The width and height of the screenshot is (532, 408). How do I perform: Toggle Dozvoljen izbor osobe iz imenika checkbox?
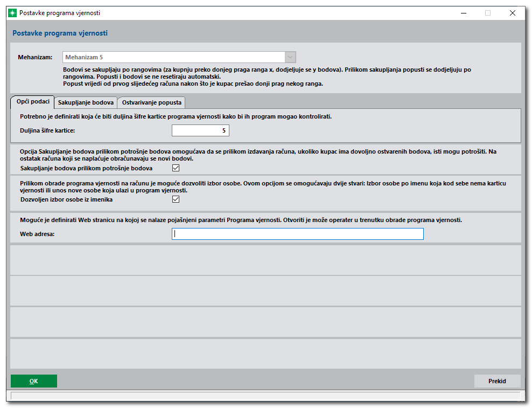pyautogui.click(x=176, y=199)
